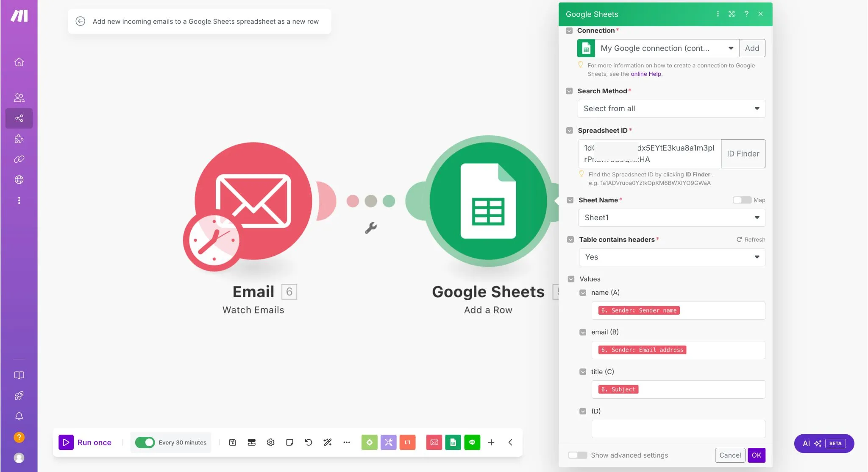The image size is (868, 472).
Task: Add a favorite with plus icon
Action: click(491, 442)
